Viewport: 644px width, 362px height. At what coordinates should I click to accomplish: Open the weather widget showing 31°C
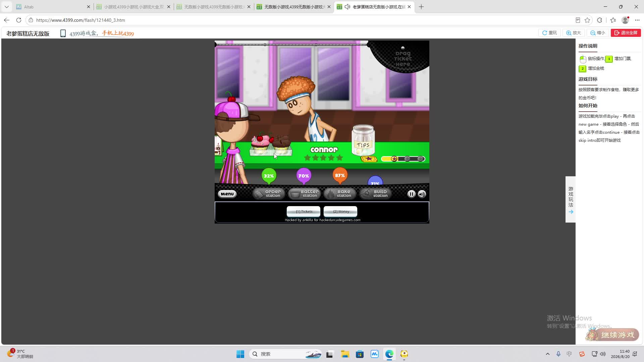20,354
